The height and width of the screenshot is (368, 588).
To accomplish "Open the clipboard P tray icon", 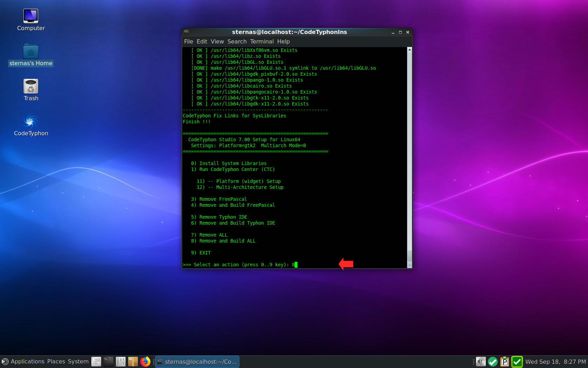I will click(505, 362).
